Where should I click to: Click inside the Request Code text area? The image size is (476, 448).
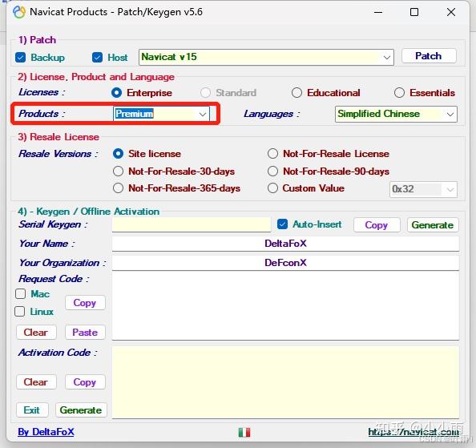[x=285, y=305]
